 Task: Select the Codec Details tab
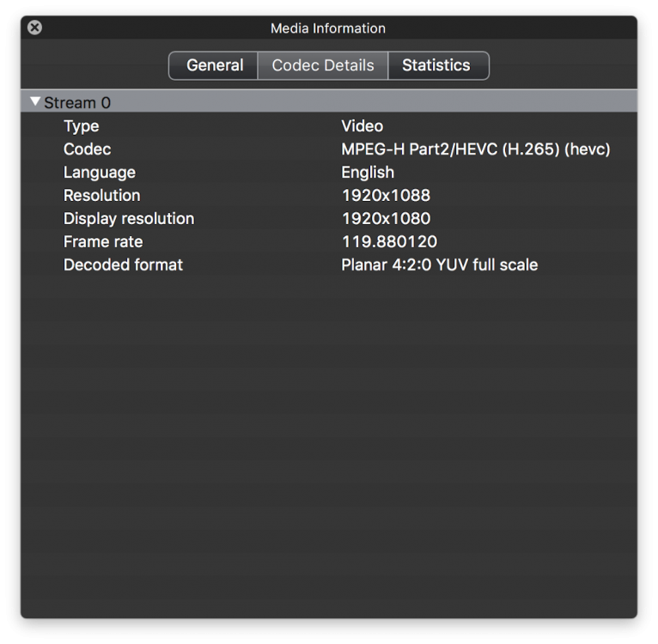point(323,65)
